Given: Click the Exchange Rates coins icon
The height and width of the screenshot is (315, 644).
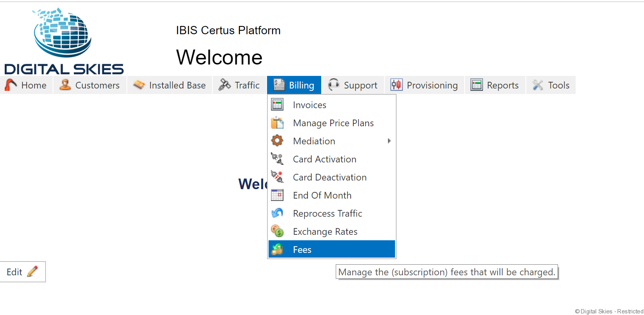Looking at the screenshot, I should pyautogui.click(x=277, y=231).
